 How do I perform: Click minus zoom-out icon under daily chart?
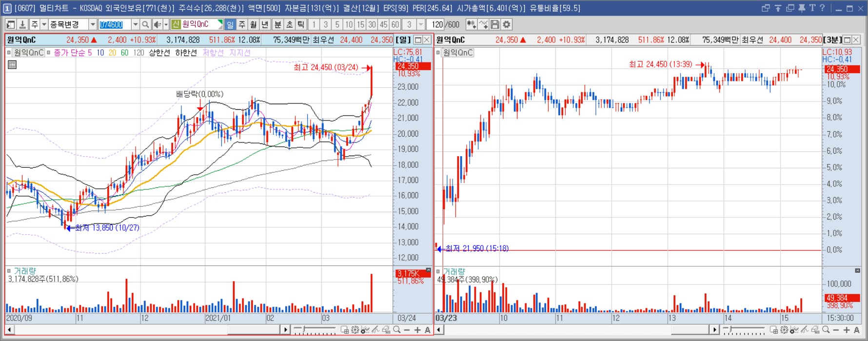(x=407, y=330)
